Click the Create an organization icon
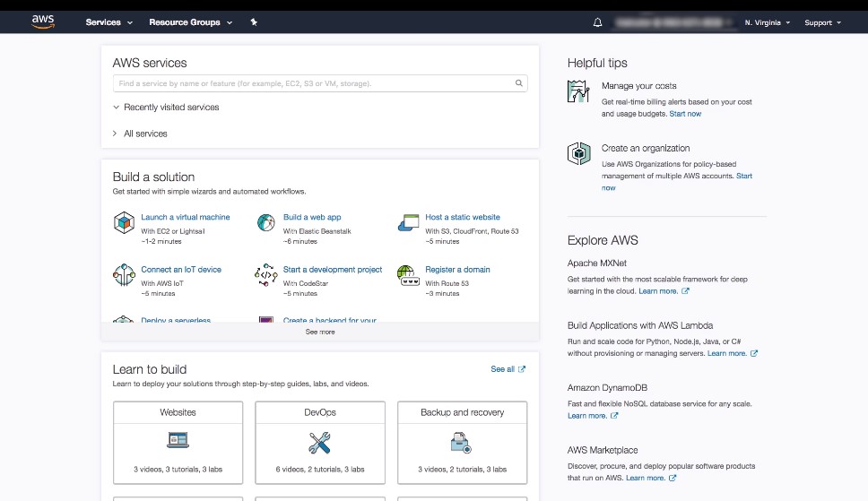Screen dimensions: 868x501 [x=578, y=153]
